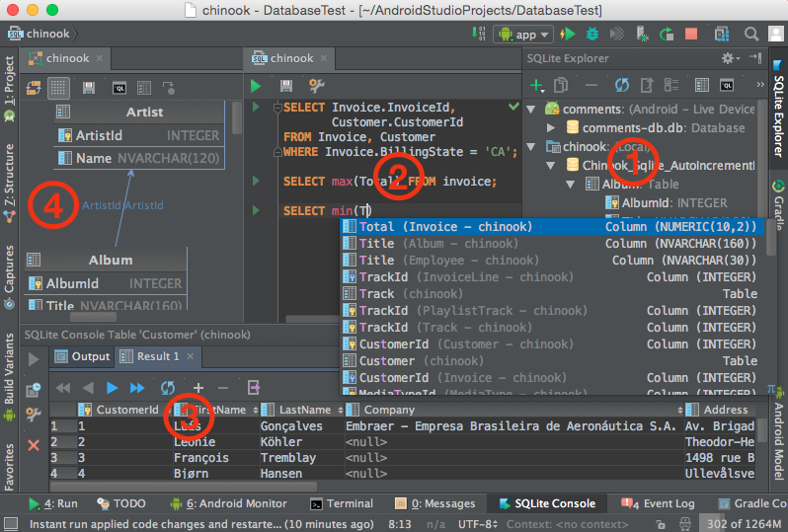Image resolution: width=788 pixels, height=532 pixels.
Task: Click the results table horizontal scrollbar
Action: click(184, 487)
